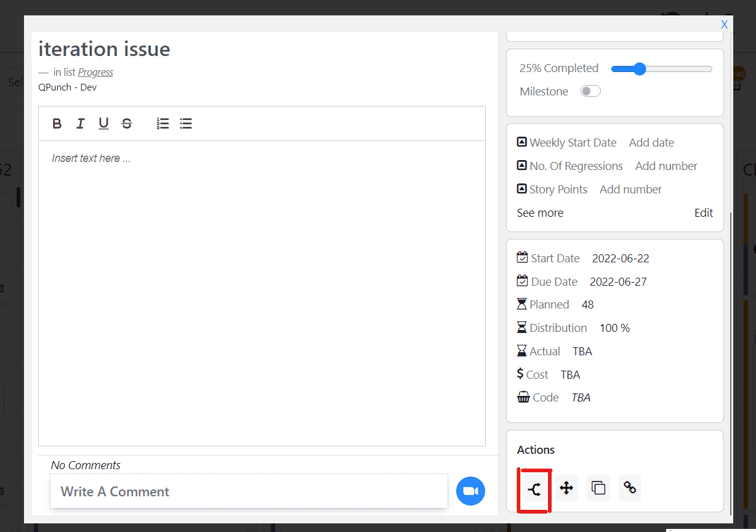756x532 pixels.
Task: Click Edit for custom fields
Action: point(703,213)
